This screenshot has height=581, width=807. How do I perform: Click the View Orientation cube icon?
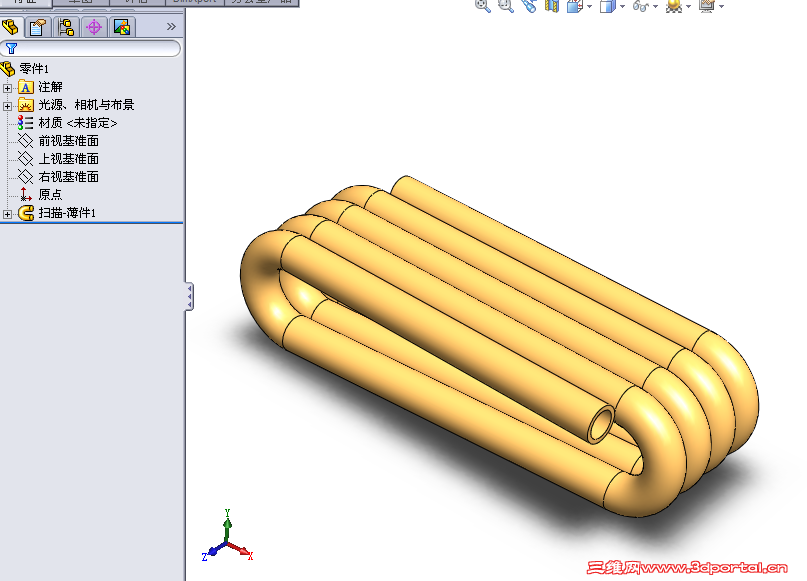click(574, 6)
